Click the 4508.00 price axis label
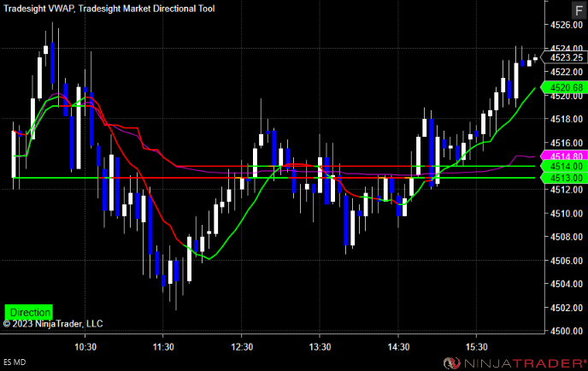The image size is (588, 371). [567, 237]
